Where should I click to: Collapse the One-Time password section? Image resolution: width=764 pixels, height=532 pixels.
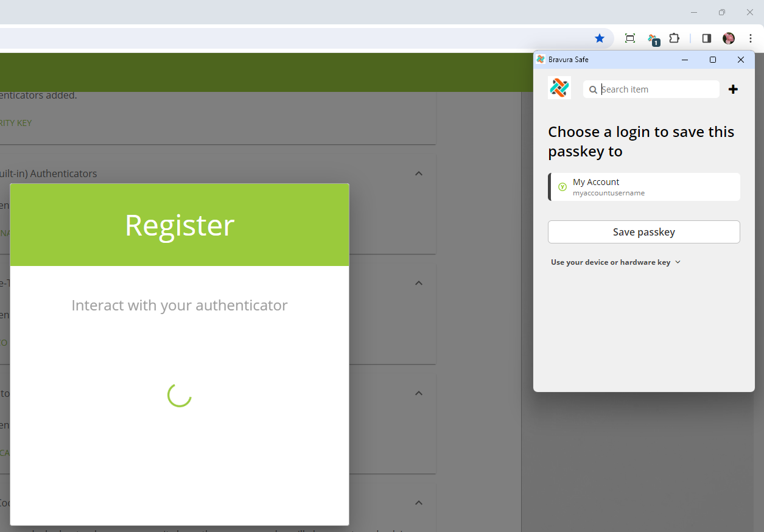coord(419,283)
